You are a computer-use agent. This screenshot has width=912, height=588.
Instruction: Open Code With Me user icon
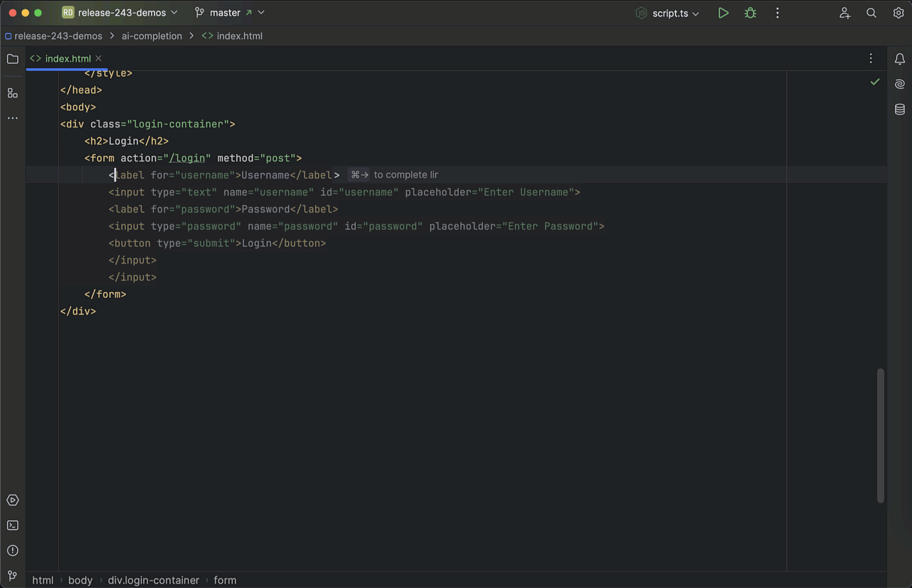point(845,13)
